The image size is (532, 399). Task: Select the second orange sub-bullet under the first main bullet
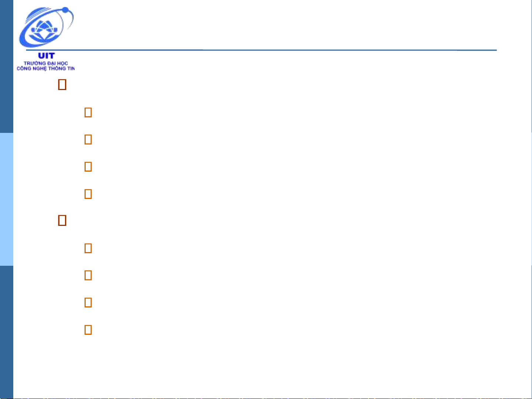88,140
